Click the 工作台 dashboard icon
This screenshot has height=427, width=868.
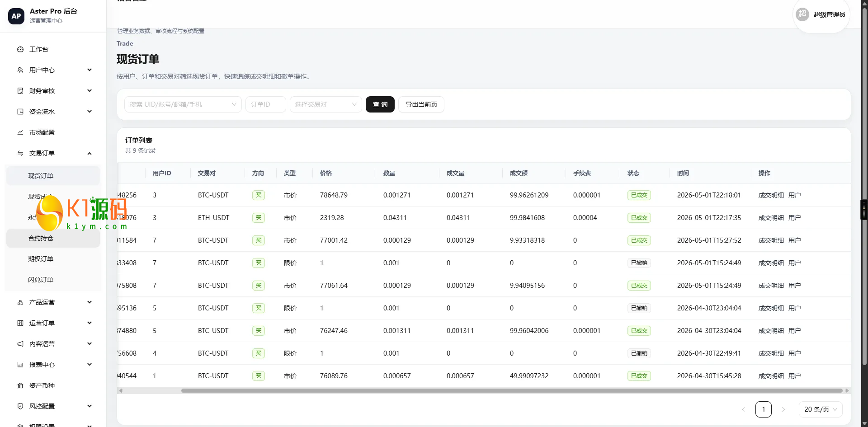pos(20,49)
